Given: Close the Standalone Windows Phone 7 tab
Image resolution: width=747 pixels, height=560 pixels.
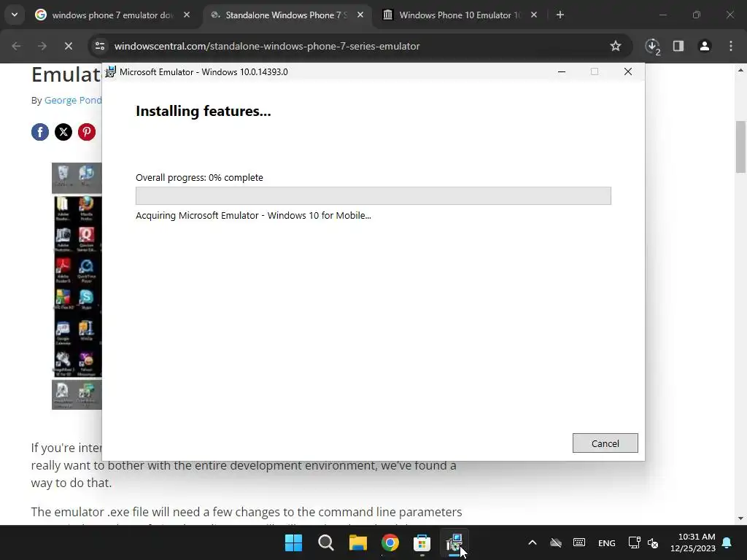Looking at the screenshot, I should (360, 15).
